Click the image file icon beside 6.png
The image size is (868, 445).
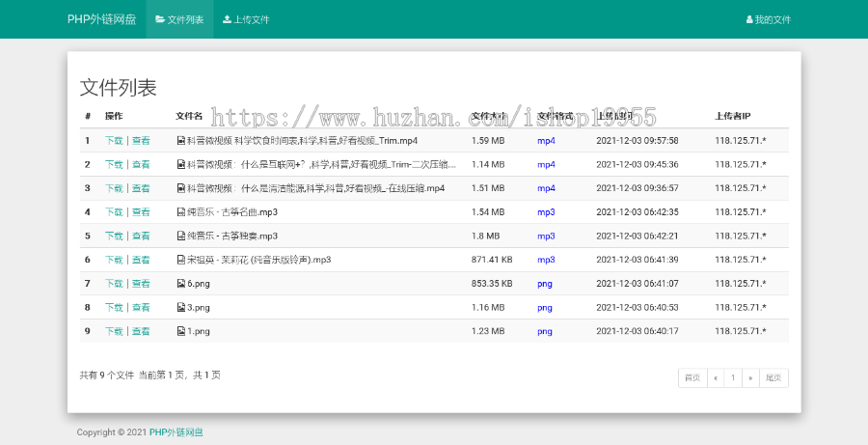click(180, 284)
